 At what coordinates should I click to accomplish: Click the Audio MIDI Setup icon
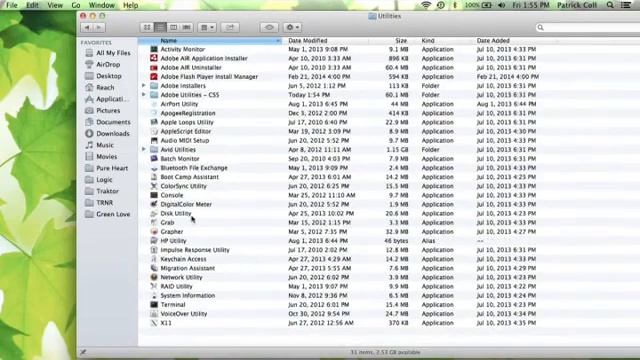point(154,140)
